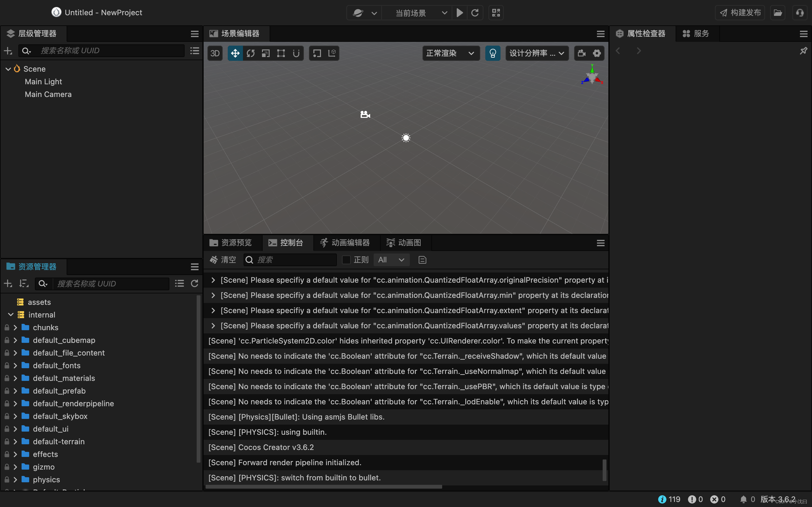Refresh the asset manager list
The image size is (812, 507).
[195, 283]
